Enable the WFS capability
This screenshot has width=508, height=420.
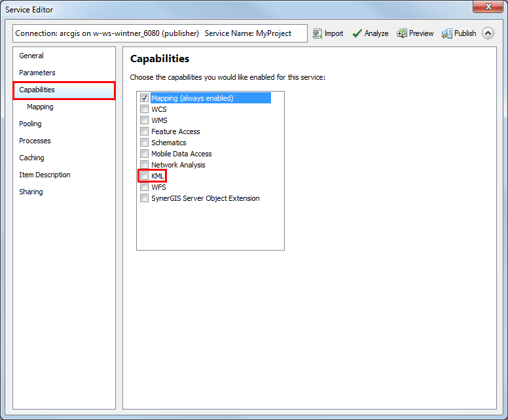[145, 187]
